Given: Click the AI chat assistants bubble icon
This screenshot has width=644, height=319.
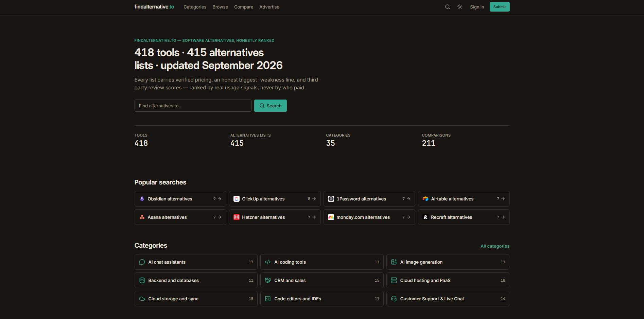Looking at the screenshot, I should point(142,262).
